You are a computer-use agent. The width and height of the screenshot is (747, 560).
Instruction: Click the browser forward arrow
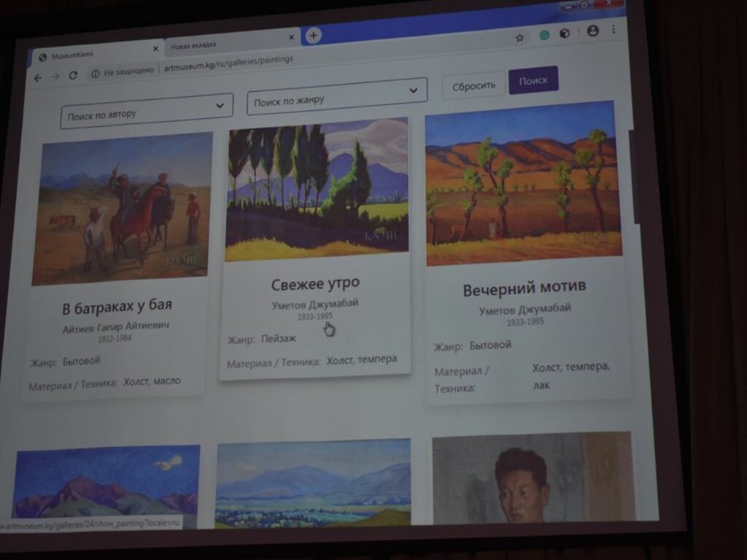[x=55, y=77]
